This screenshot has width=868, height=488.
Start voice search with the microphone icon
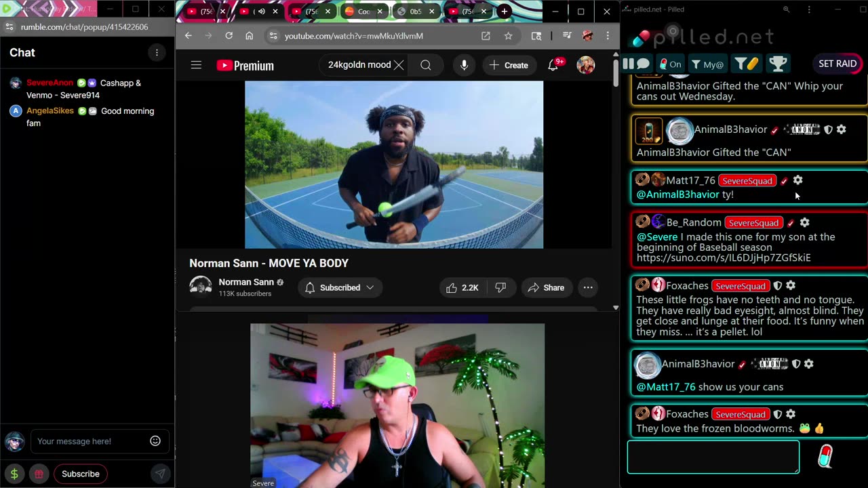464,65
